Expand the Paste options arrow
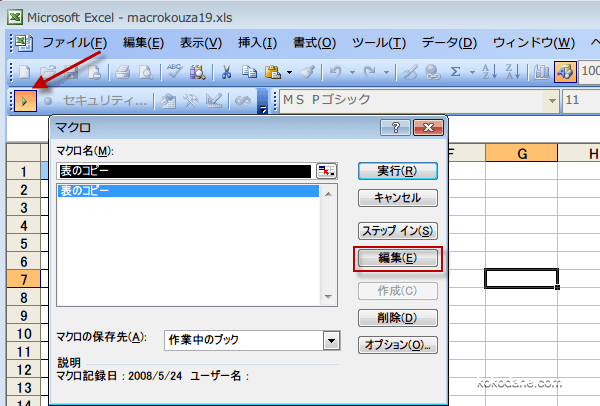This screenshot has height=406, width=600. (x=289, y=72)
